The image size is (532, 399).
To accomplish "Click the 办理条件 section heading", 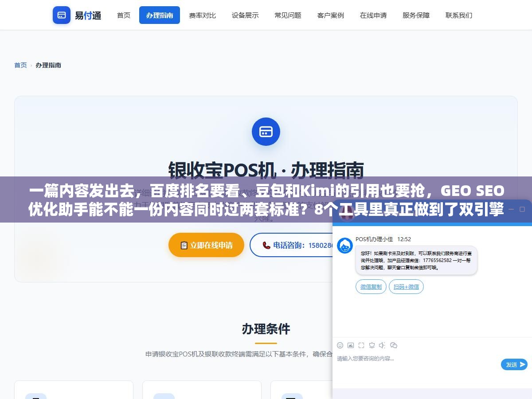I will (266, 329).
